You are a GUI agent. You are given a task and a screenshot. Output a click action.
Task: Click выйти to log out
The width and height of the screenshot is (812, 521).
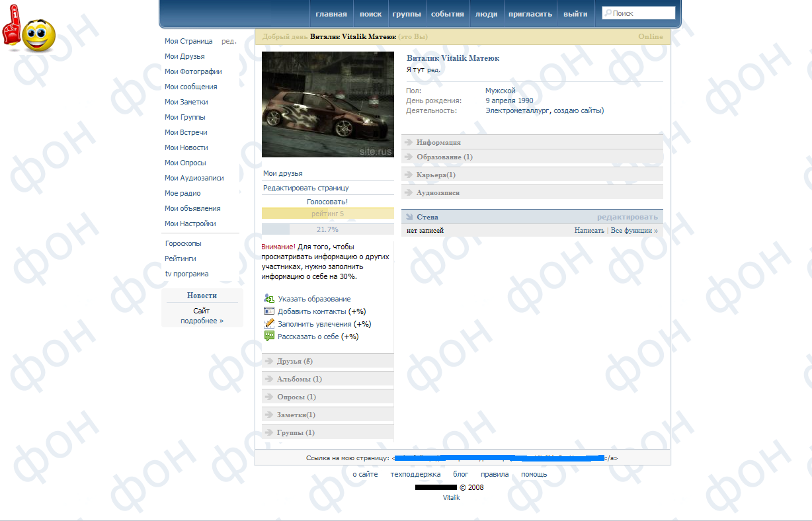click(575, 14)
